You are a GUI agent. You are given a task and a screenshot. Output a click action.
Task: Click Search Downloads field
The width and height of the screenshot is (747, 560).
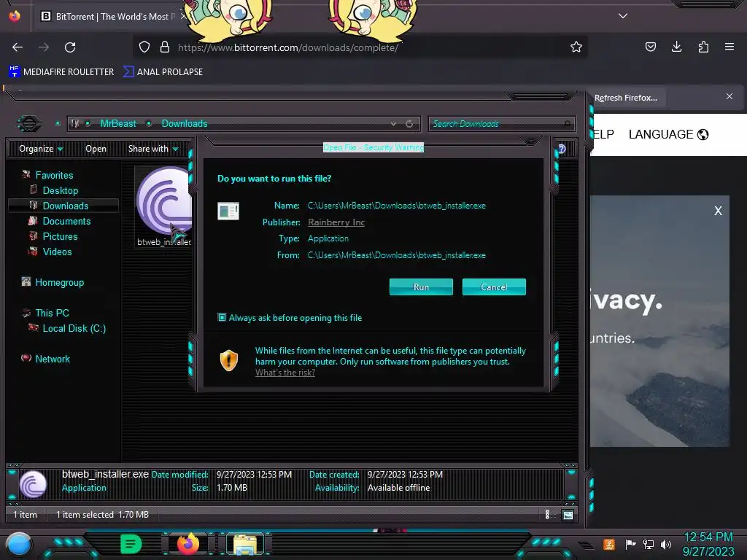click(x=502, y=124)
